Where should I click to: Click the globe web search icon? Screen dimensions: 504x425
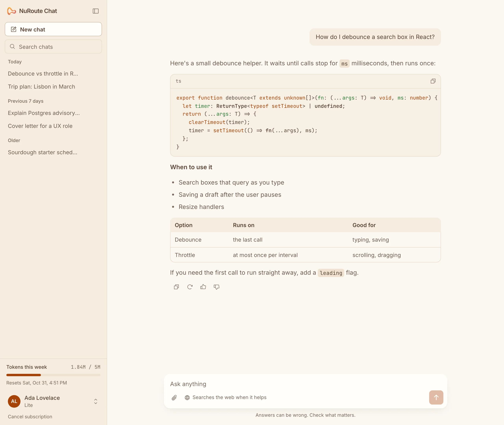[187, 397]
